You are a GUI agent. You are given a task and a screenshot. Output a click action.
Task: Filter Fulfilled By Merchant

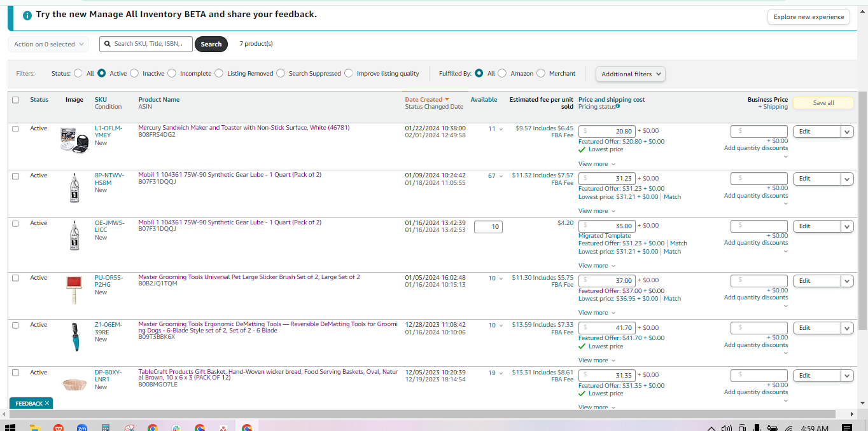pos(541,73)
